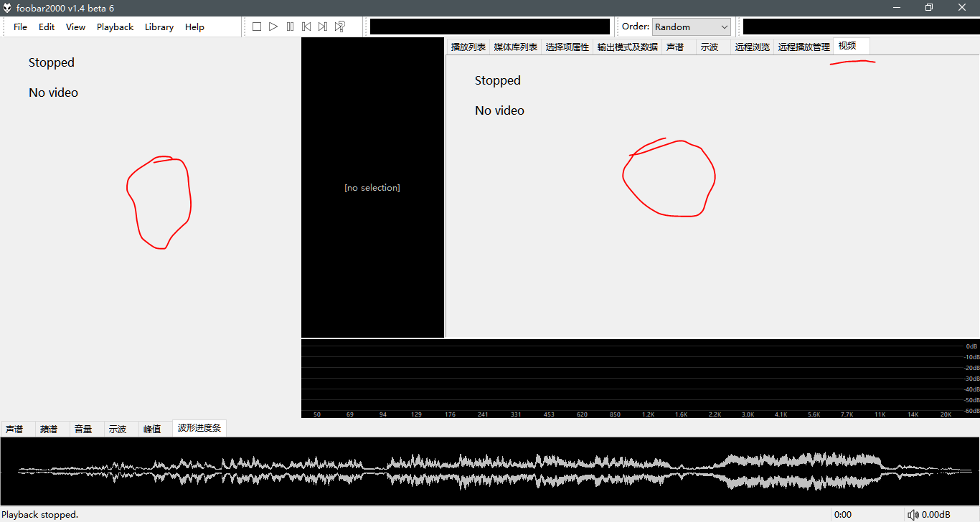Switch to the 播放列表 tab
Viewport: 980px width, 522px height.
(x=468, y=47)
